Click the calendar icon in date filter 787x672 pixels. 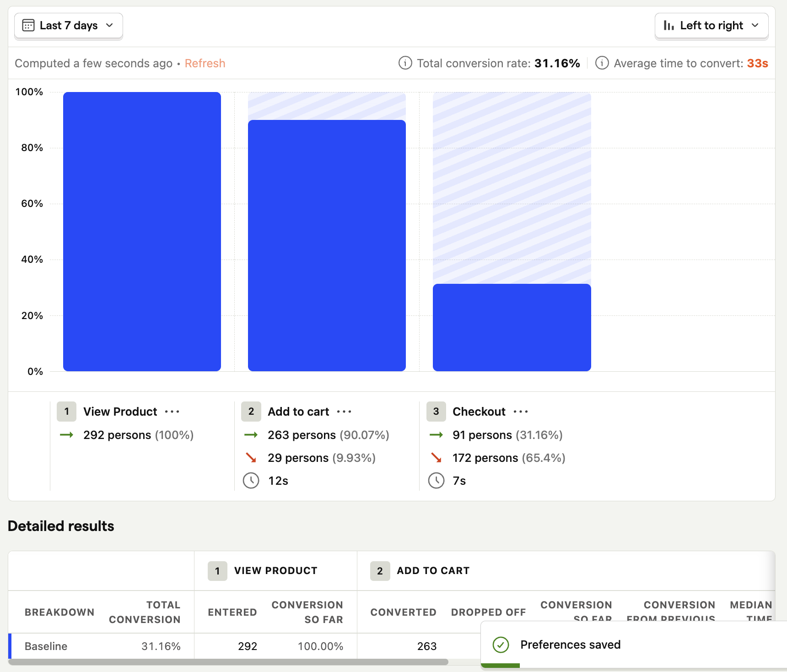28,25
